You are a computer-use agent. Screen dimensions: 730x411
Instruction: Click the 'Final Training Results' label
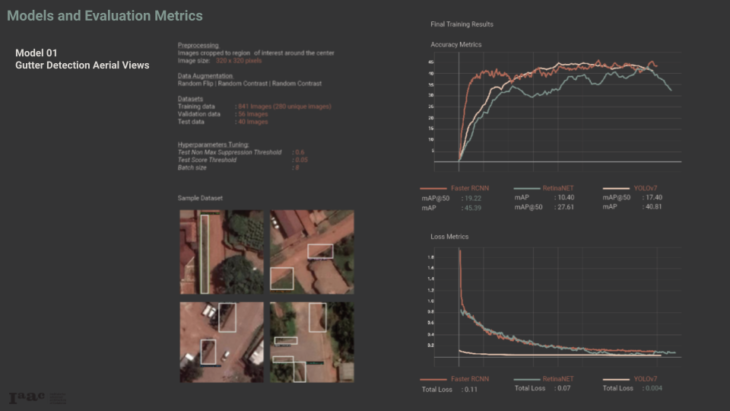[x=461, y=24]
